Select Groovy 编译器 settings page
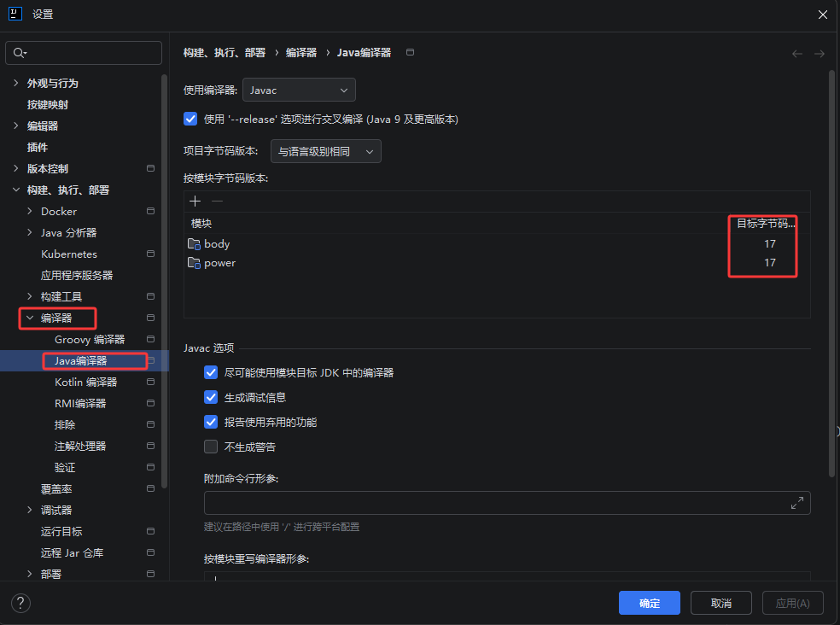 (x=90, y=339)
